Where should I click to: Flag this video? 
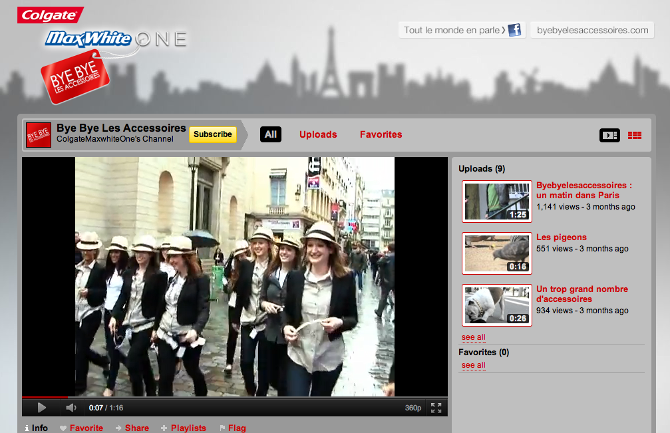click(x=232, y=428)
